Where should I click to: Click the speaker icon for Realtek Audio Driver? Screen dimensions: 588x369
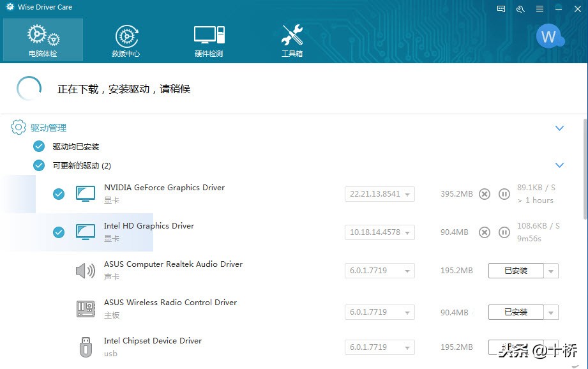coord(86,270)
